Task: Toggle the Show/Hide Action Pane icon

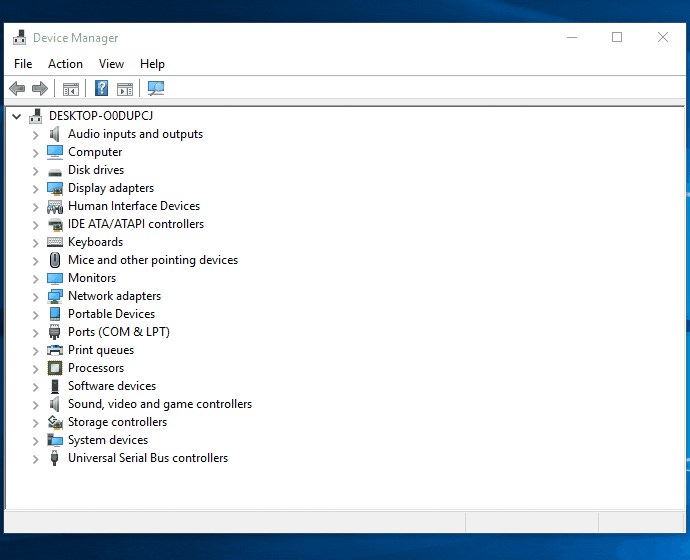Action: (125, 89)
